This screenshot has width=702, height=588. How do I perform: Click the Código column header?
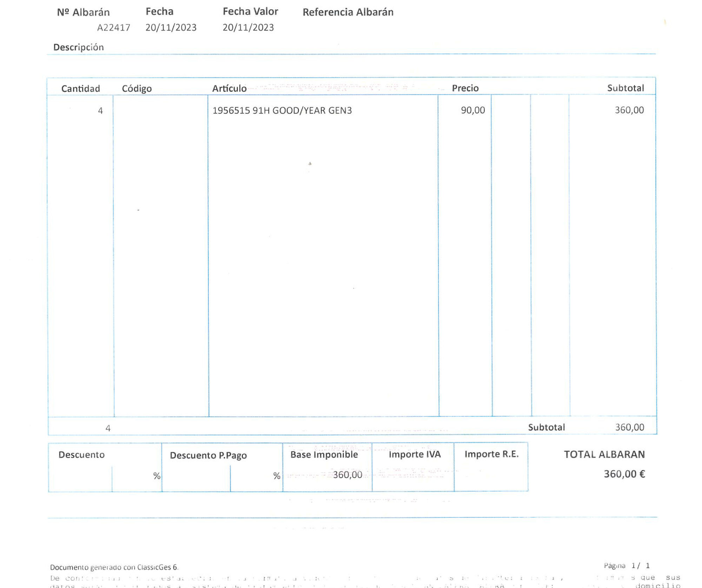click(x=137, y=88)
